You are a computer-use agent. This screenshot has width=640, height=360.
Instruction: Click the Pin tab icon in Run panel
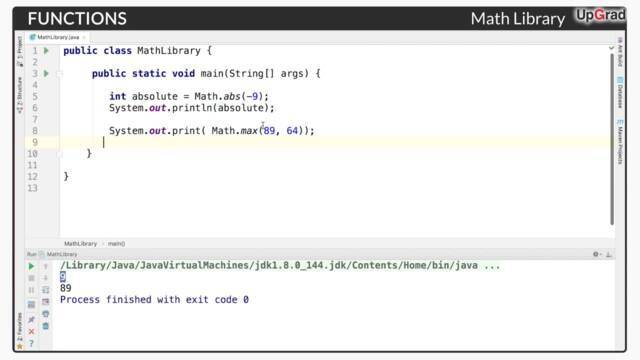tap(31, 320)
